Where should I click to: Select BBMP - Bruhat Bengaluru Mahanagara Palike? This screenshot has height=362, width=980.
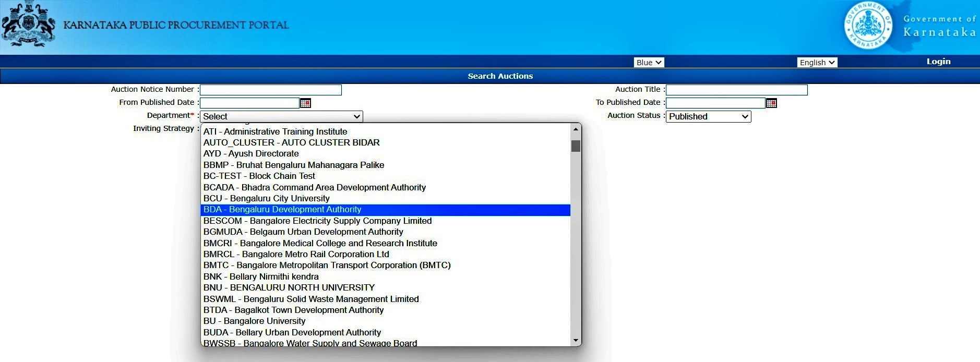386,165
